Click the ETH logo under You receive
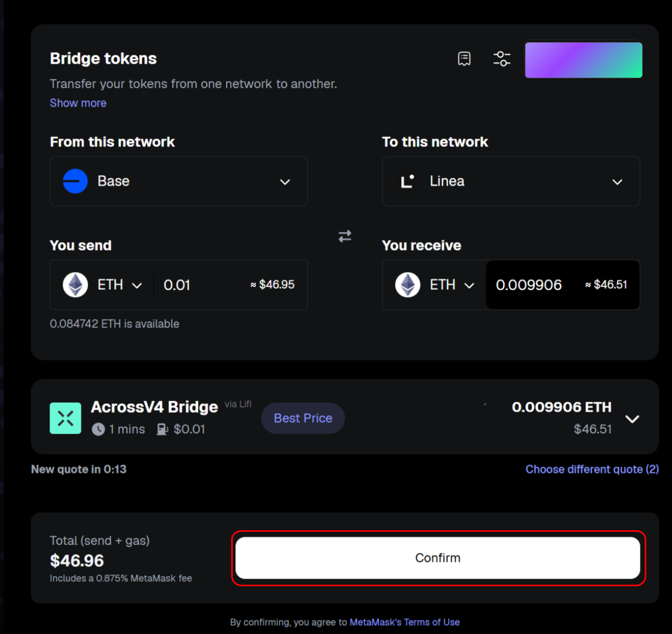This screenshot has width=672, height=634. (407, 285)
